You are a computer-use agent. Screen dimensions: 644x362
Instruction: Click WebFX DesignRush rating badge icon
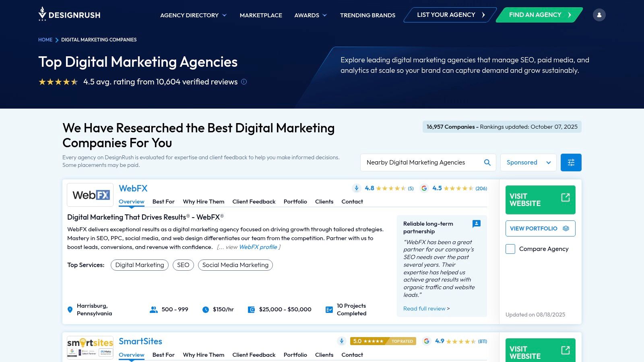click(x=356, y=188)
